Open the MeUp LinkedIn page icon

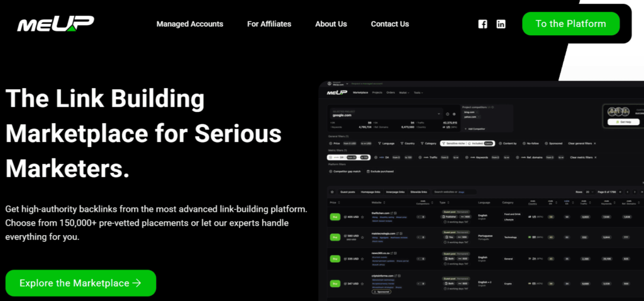point(501,24)
